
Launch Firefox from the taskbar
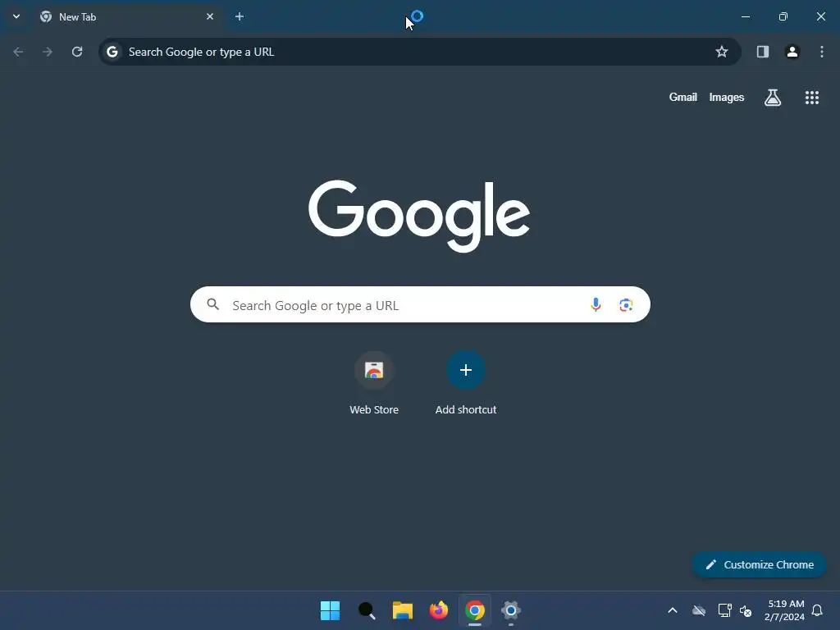[x=439, y=610]
